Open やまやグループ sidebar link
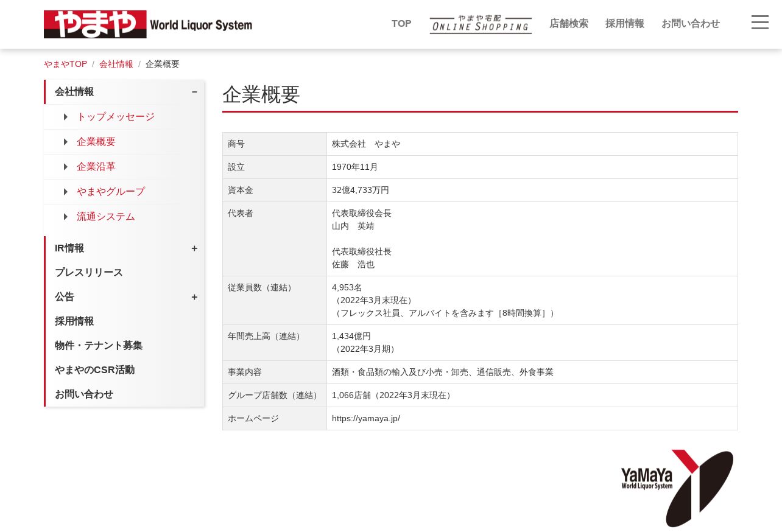The width and height of the screenshot is (782, 532). [111, 192]
